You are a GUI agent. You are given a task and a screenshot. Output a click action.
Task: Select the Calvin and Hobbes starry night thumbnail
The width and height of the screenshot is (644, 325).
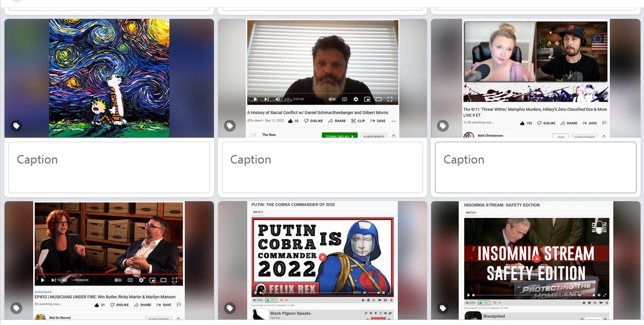tap(109, 78)
